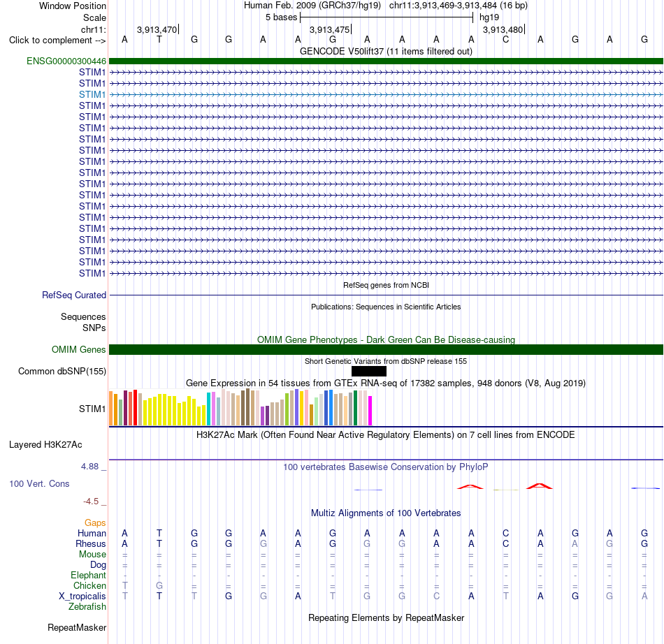
Task: Click the chr11: ruler label
Action: tap(93, 29)
